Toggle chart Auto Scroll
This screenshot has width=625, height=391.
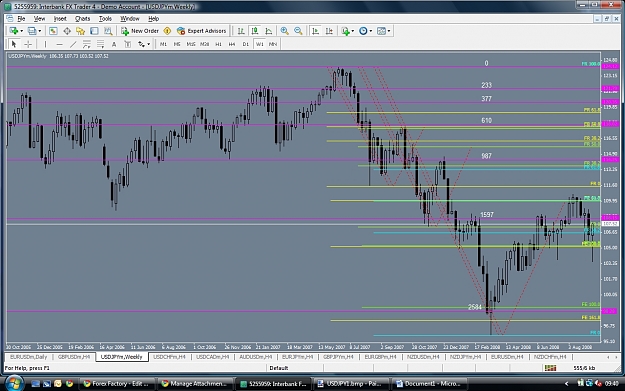(315, 31)
